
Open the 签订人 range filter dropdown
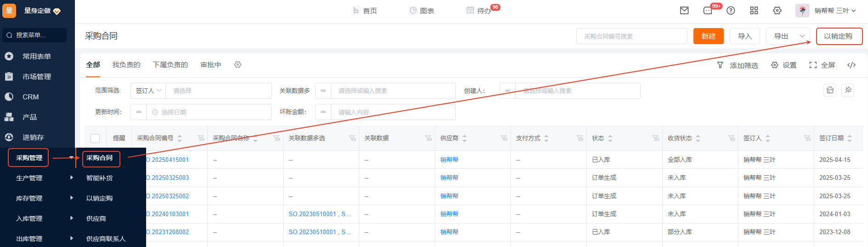(x=148, y=91)
